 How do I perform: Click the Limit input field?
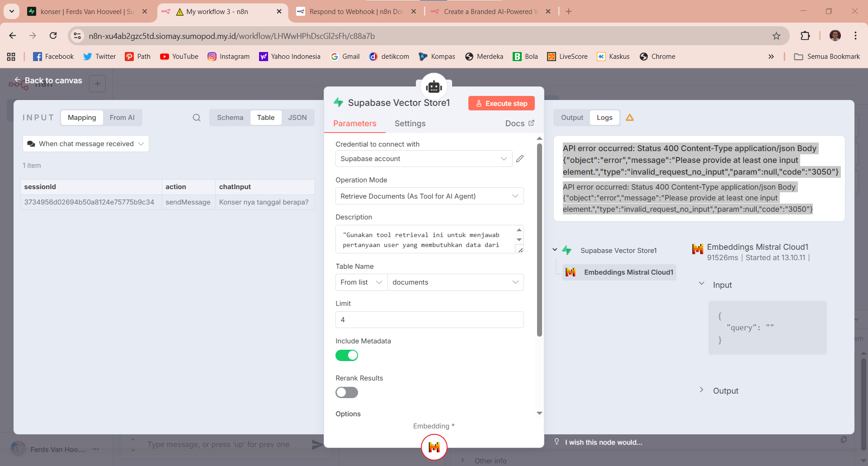429,319
